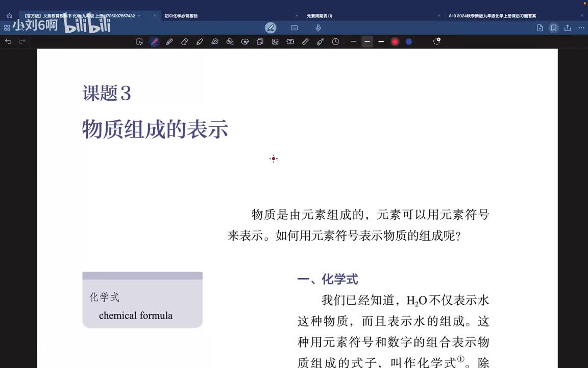Redo the last undone action
588x368 pixels.
[x=22, y=42]
